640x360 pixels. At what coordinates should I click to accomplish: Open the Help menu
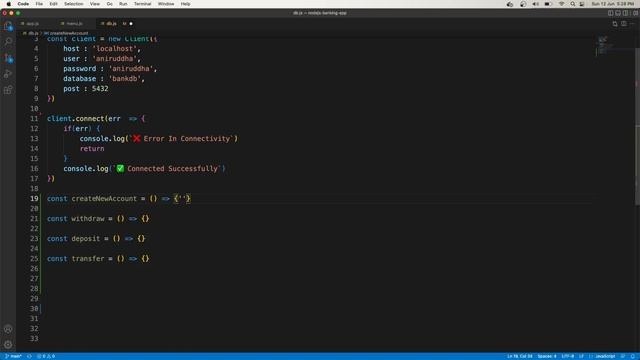185,4
